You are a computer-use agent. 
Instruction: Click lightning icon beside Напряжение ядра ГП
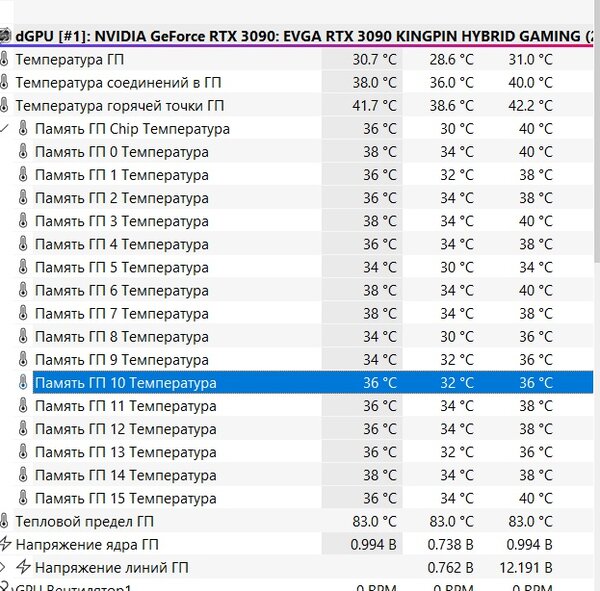tap(5, 544)
